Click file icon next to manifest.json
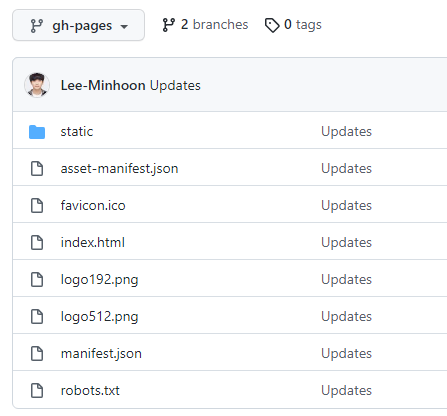 37,353
